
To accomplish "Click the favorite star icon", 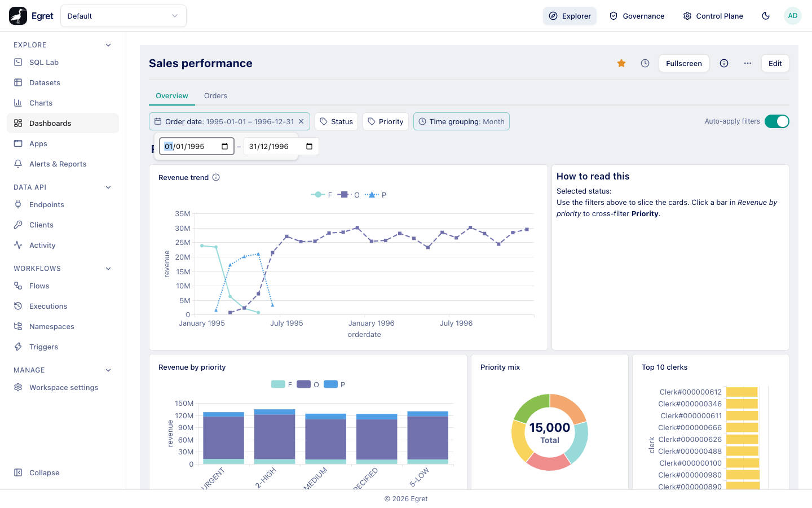I will (621, 63).
